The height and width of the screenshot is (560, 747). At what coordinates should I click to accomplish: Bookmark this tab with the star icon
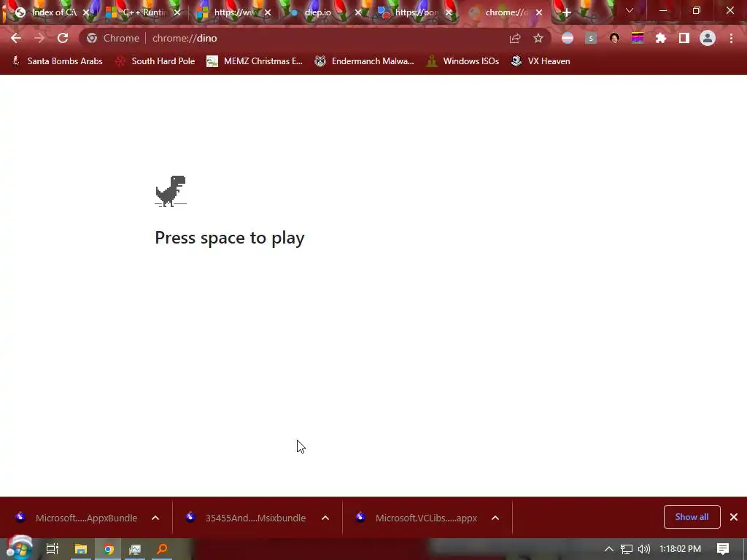click(538, 38)
